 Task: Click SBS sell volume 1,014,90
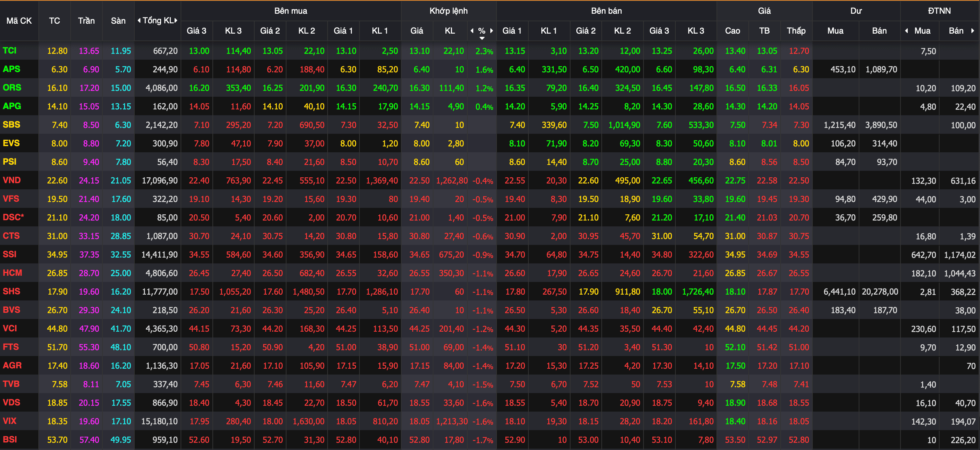click(624, 125)
